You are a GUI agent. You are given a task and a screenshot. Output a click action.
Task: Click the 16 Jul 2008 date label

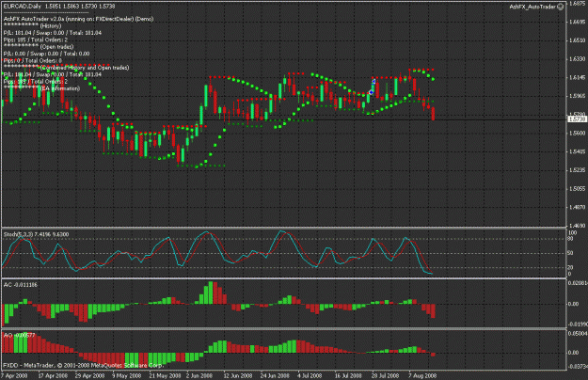click(348, 375)
